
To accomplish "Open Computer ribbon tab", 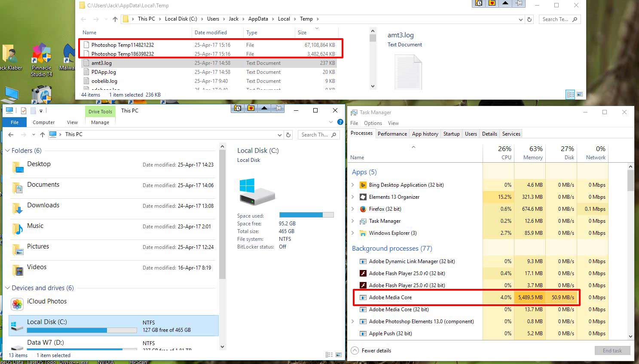I will coord(44,122).
